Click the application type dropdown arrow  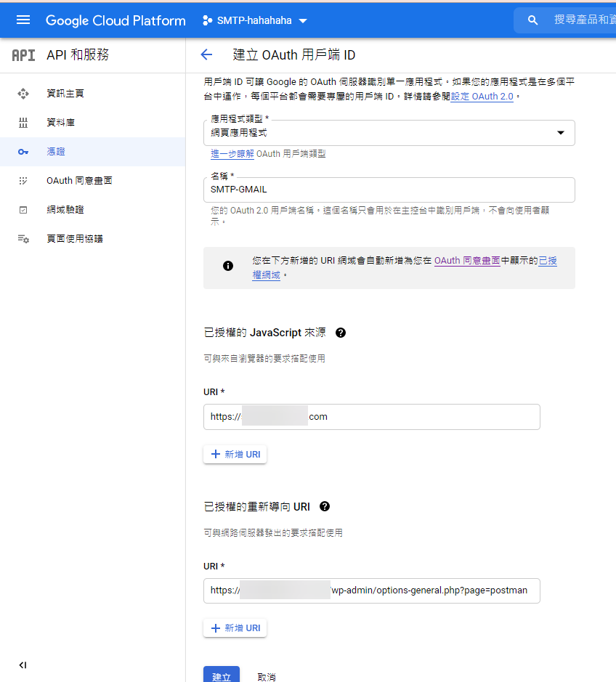(561, 133)
